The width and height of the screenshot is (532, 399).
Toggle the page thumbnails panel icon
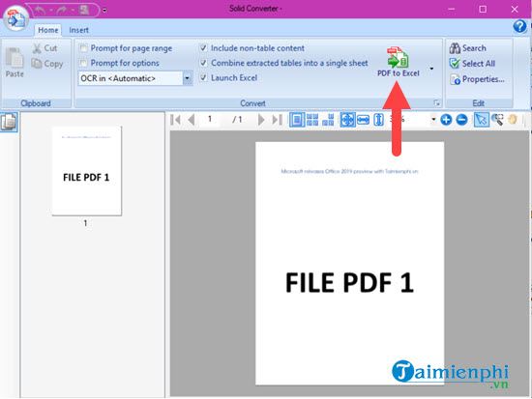tap(9, 122)
